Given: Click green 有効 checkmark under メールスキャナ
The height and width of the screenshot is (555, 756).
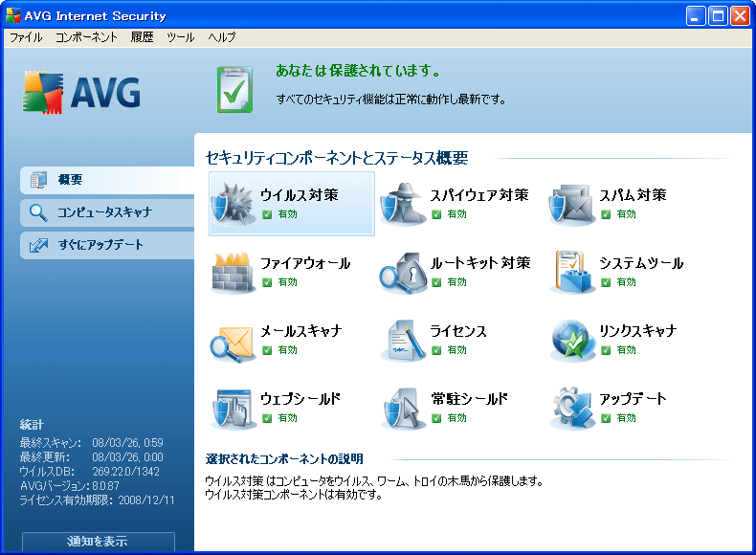Looking at the screenshot, I should [267, 350].
